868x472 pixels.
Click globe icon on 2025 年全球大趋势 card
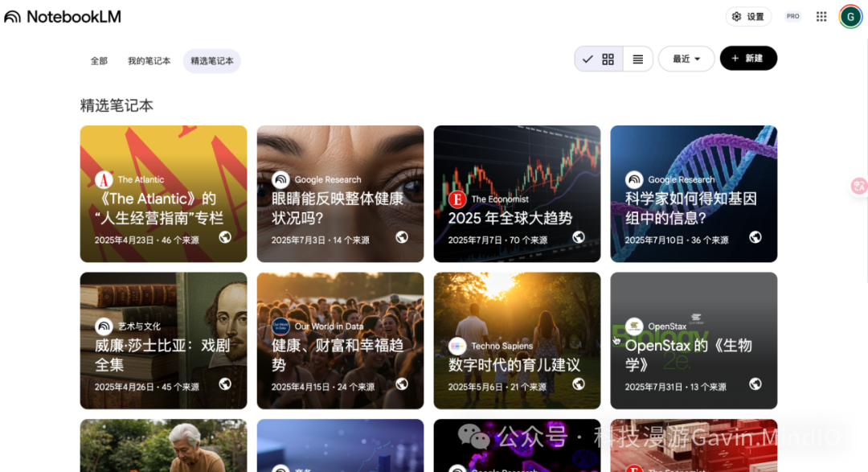[579, 237]
